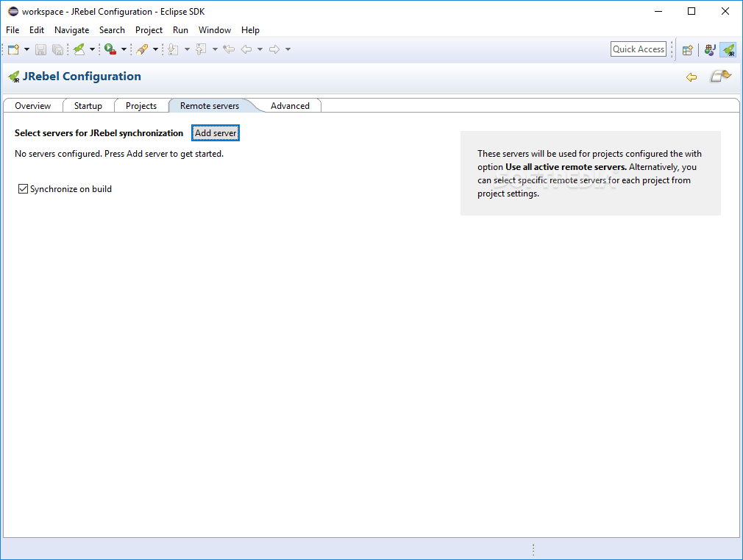Focus the Quick Access search field
This screenshot has height=560, width=743.
coord(639,49)
